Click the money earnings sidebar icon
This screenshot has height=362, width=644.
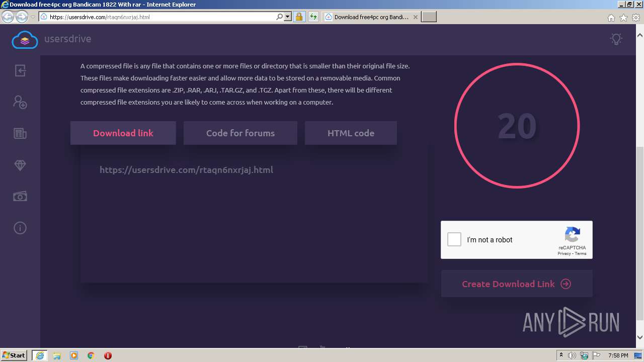[20, 197]
